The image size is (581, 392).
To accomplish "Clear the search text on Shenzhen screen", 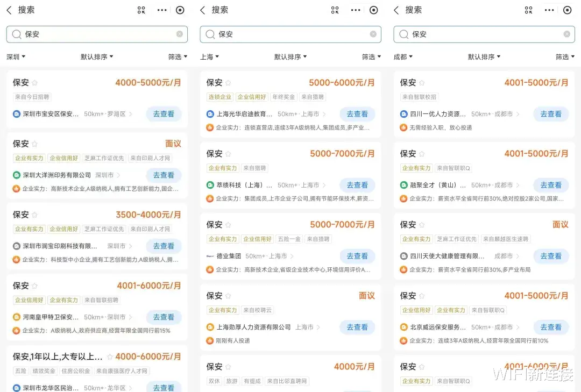I will pos(179,34).
